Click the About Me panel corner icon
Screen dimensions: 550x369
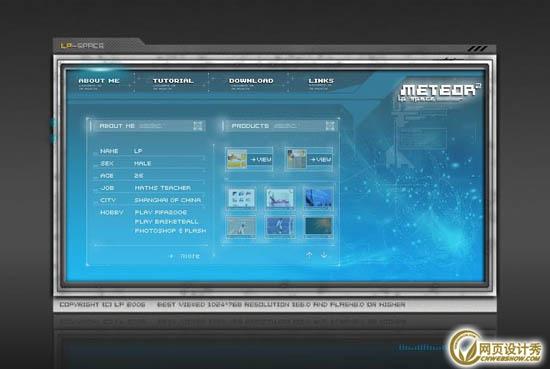(x=198, y=126)
